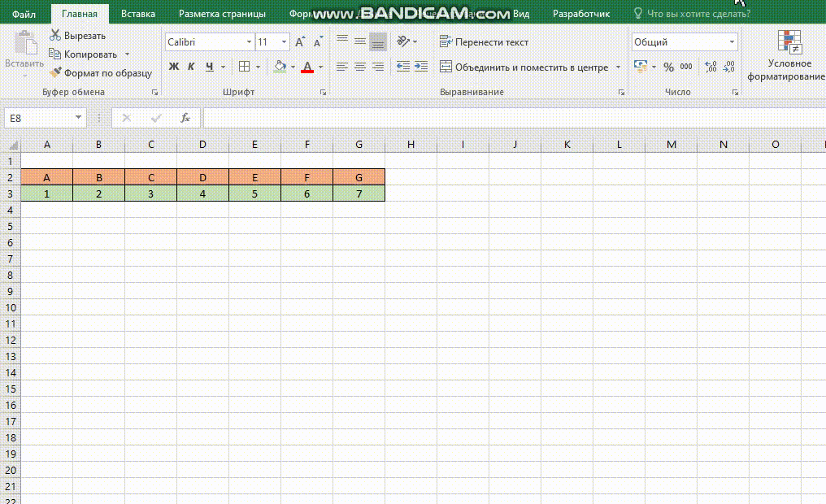Switch to the Вставка tab
826x504 pixels.
(x=138, y=14)
